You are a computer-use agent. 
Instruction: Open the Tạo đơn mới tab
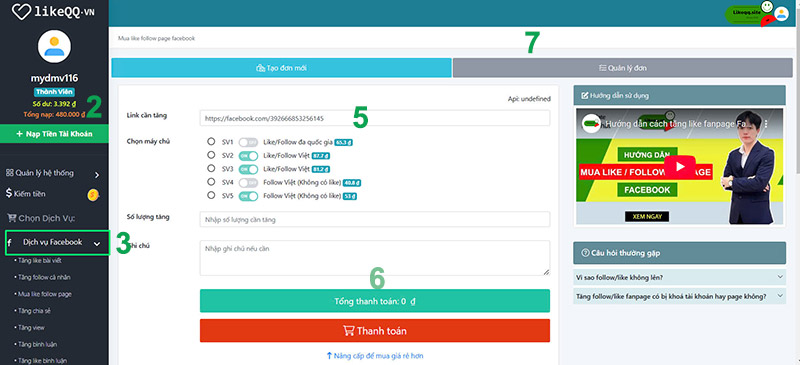point(282,67)
